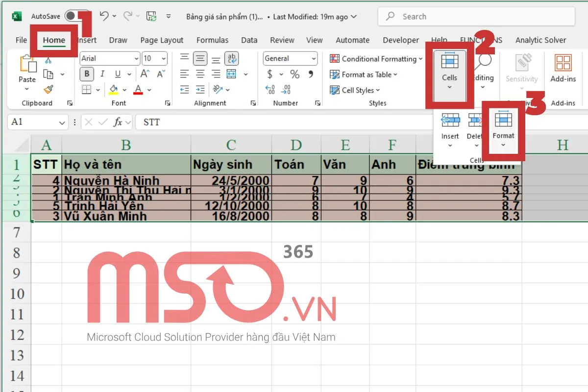The image size is (588, 392).
Task: Click the Increase Font Size icon
Action: tap(145, 74)
